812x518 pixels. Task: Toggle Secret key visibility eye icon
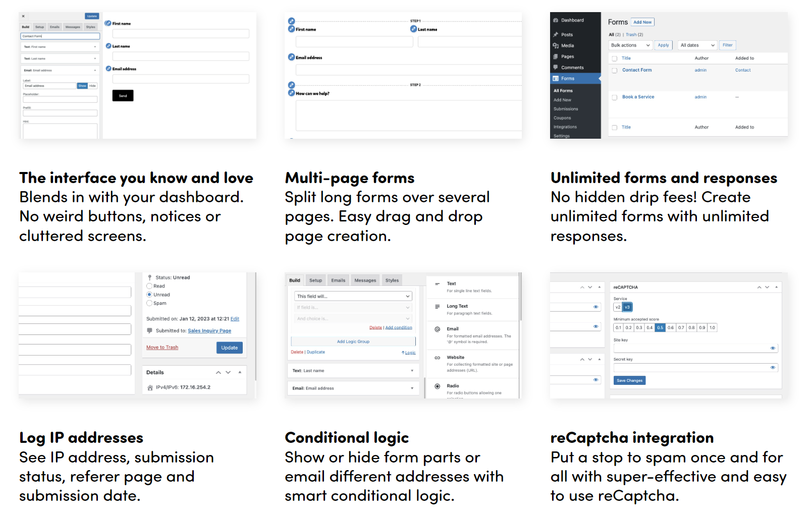(773, 367)
